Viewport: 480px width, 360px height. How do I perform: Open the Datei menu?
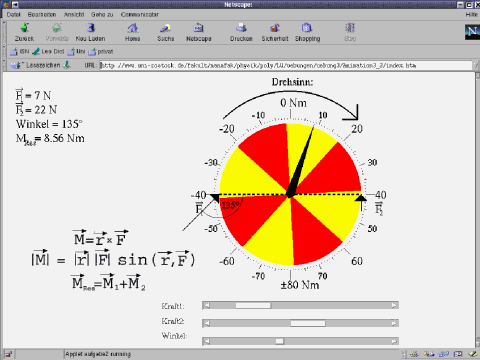14,14
